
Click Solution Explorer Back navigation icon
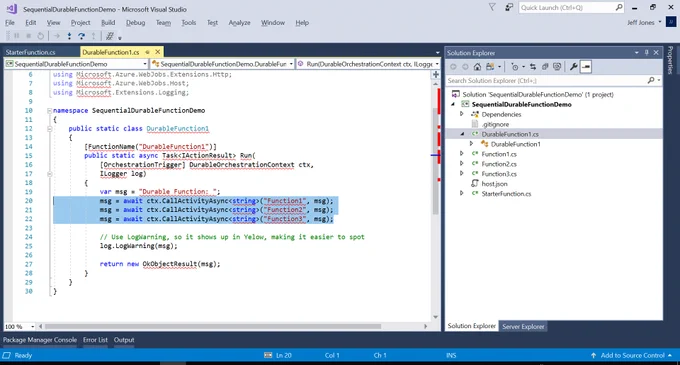point(453,67)
